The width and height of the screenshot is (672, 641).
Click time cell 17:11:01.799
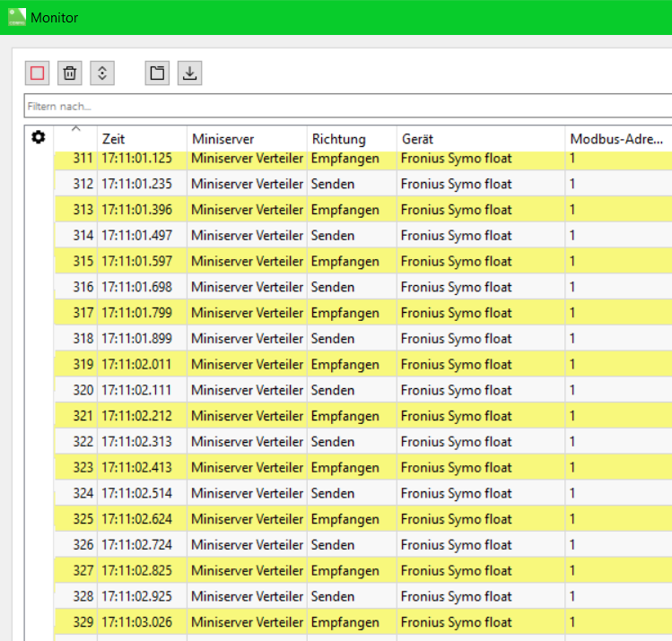click(x=136, y=313)
